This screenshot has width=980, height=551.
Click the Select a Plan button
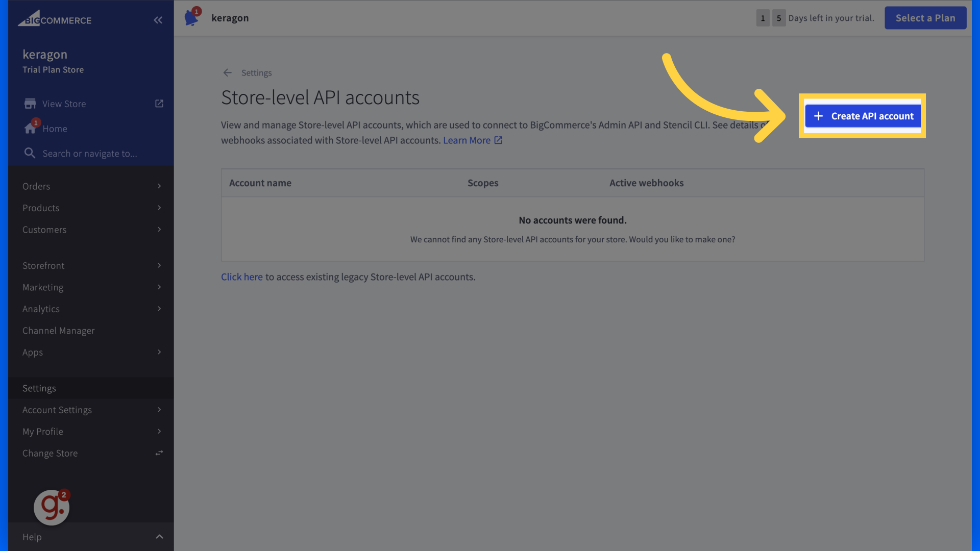pyautogui.click(x=925, y=17)
